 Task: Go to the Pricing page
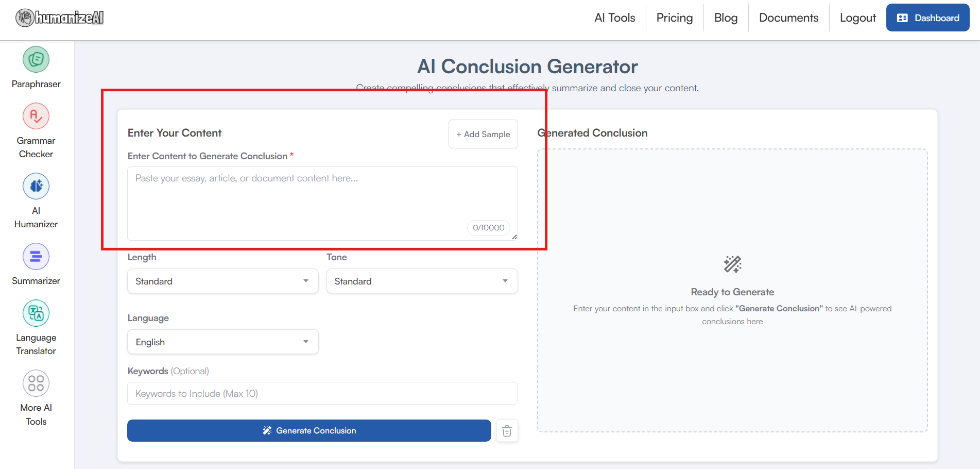[674, 18]
